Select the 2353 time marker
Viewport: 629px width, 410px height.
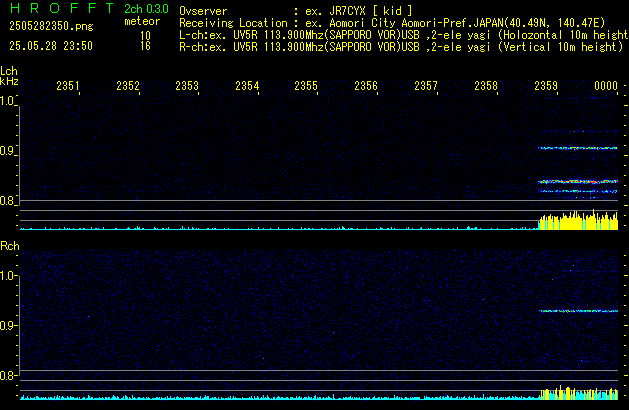[x=187, y=86]
